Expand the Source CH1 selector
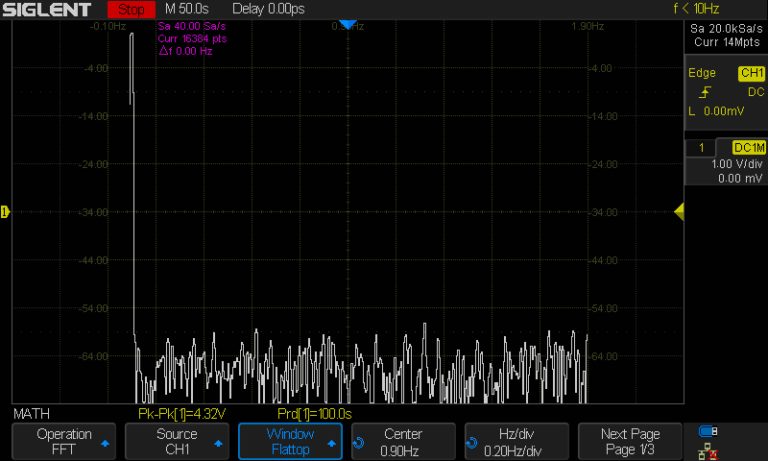 pyautogui.click(x=177, y=442)
